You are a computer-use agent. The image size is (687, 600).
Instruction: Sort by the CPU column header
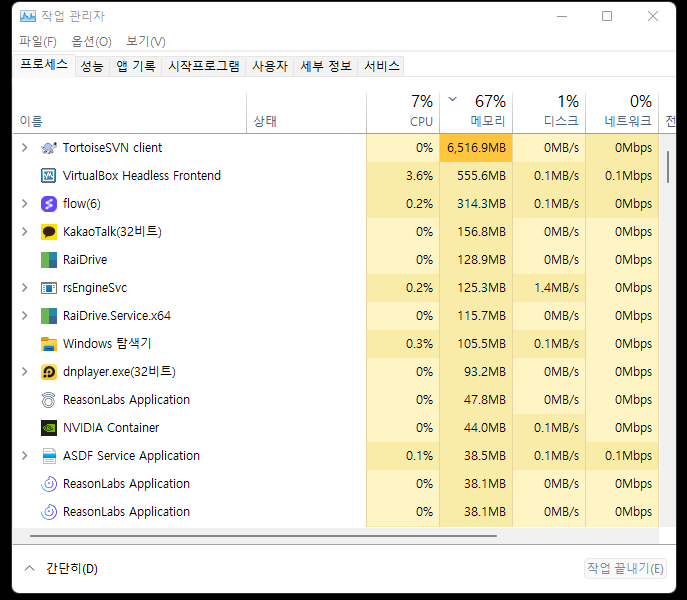403,113
